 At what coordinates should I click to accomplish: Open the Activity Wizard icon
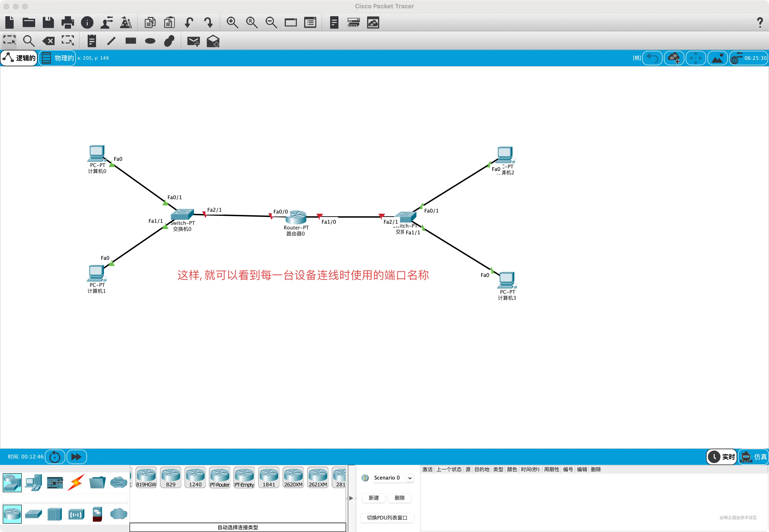pos(126,22)
